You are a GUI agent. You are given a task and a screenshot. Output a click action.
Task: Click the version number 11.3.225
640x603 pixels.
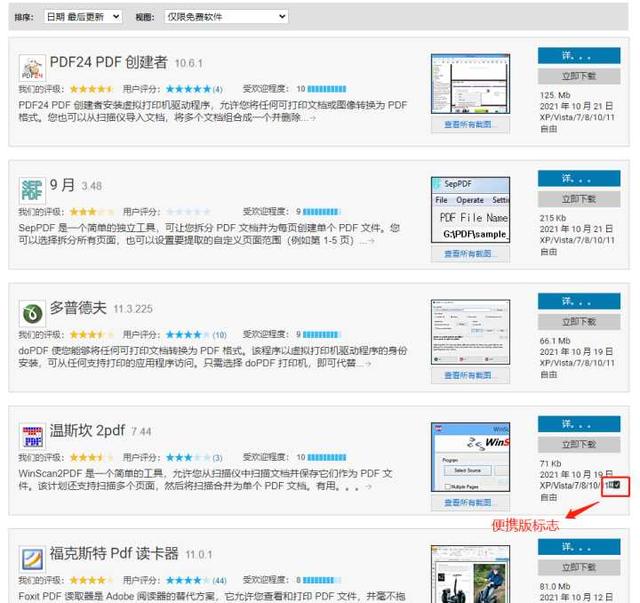click(x=133, y=309)
